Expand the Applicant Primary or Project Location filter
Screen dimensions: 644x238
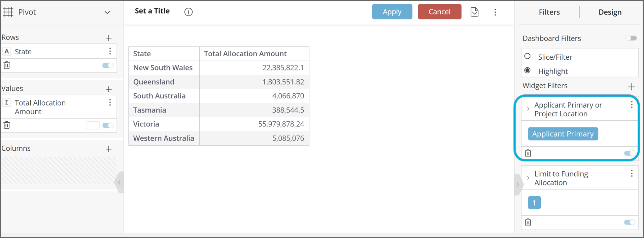coord(528,109)
